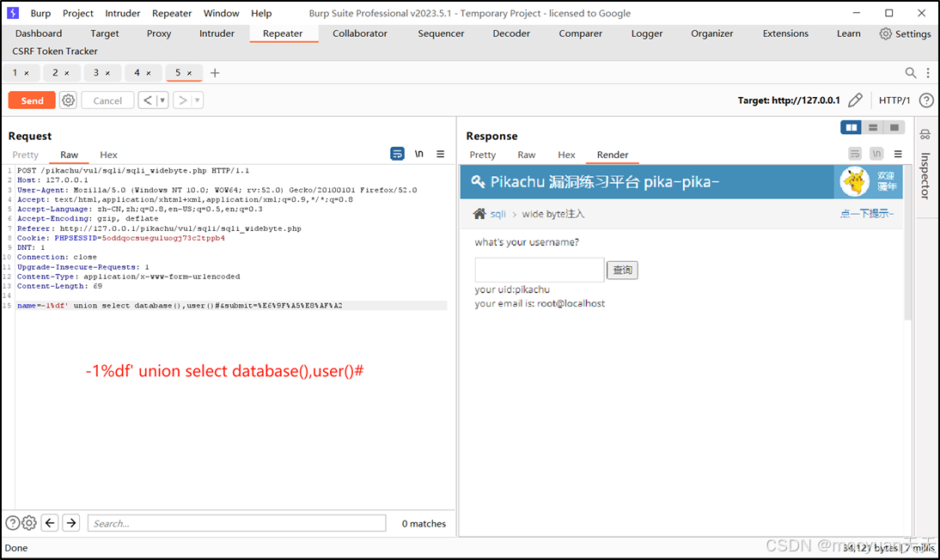Click the Cancel button

[x=107, y=100]
